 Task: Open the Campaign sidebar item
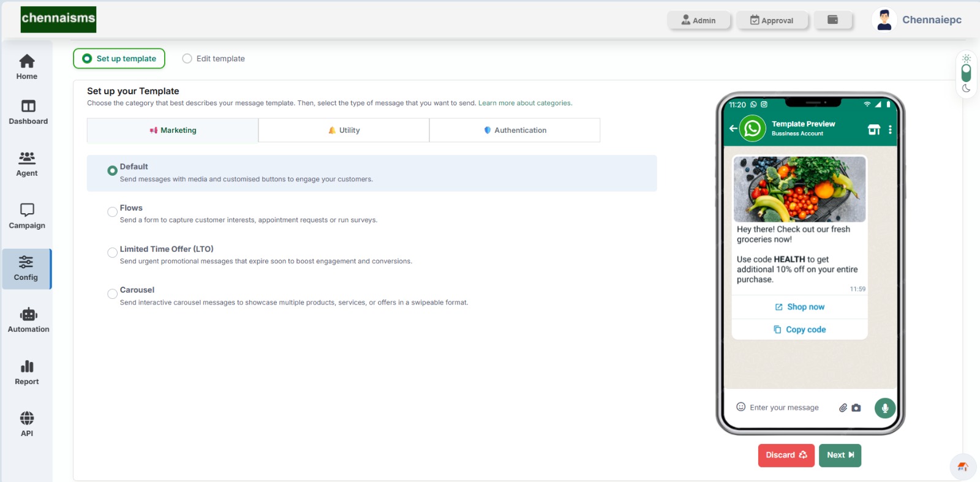[x=27, y=216]
